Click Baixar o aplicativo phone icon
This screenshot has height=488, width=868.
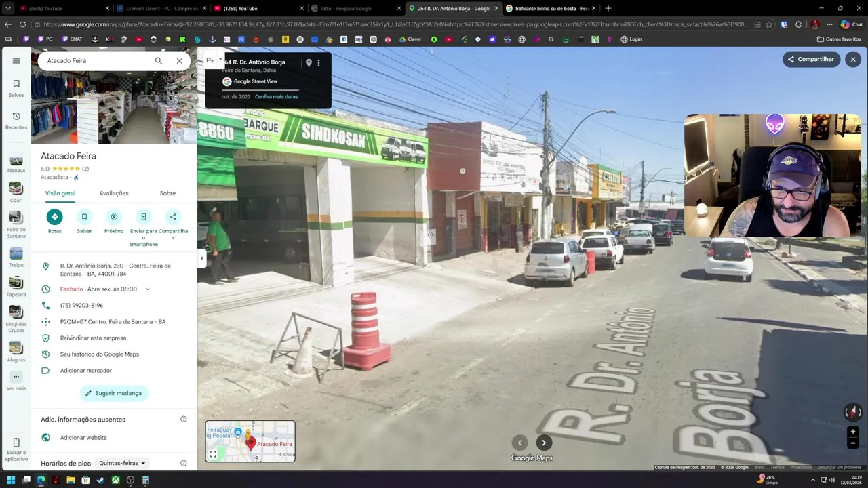pos(16,443)
